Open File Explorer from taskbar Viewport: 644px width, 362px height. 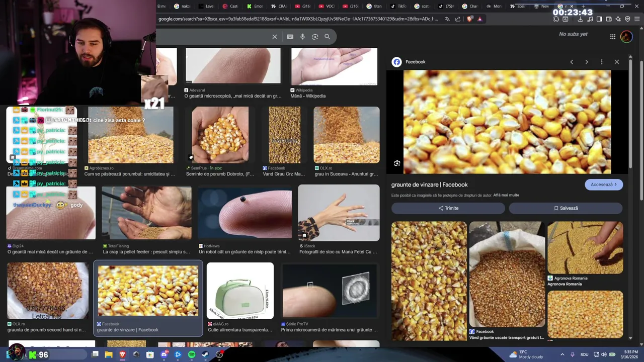pyautogui.click(x=109, y=354)
